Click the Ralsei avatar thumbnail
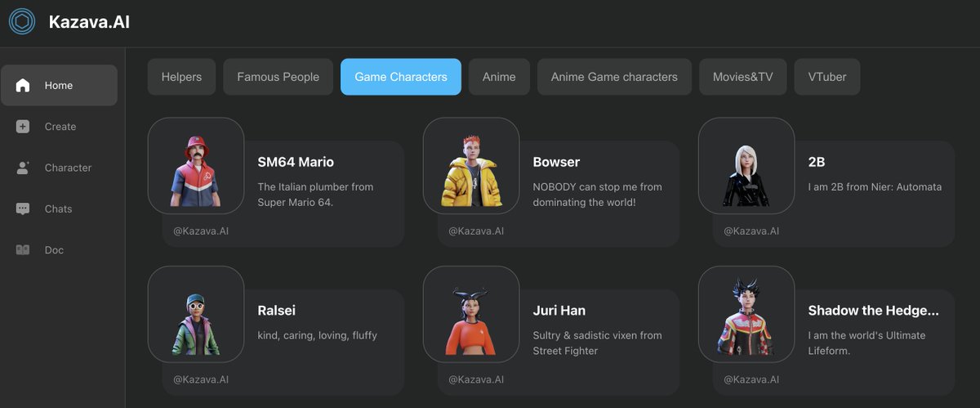Image resolution: width=980 pixels, height=408 pixels. [x=196, y=314]
